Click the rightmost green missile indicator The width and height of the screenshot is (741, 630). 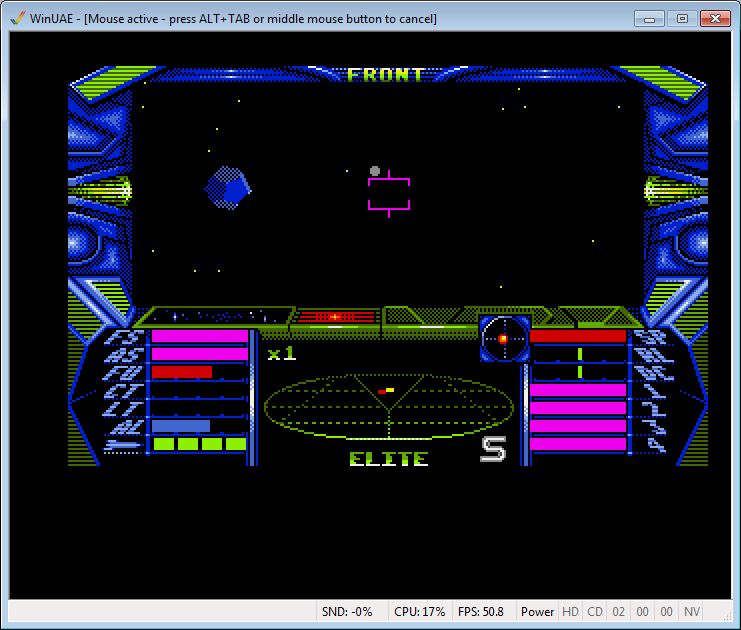[x=236, y=444]
